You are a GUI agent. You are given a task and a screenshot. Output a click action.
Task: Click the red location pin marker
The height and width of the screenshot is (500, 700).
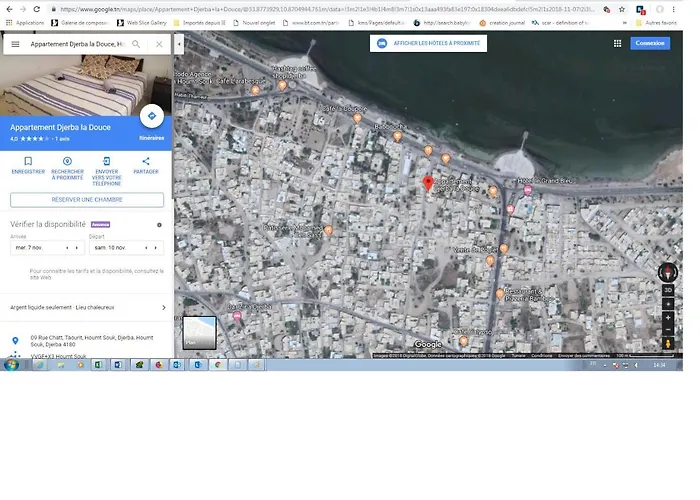click(429, 184)
